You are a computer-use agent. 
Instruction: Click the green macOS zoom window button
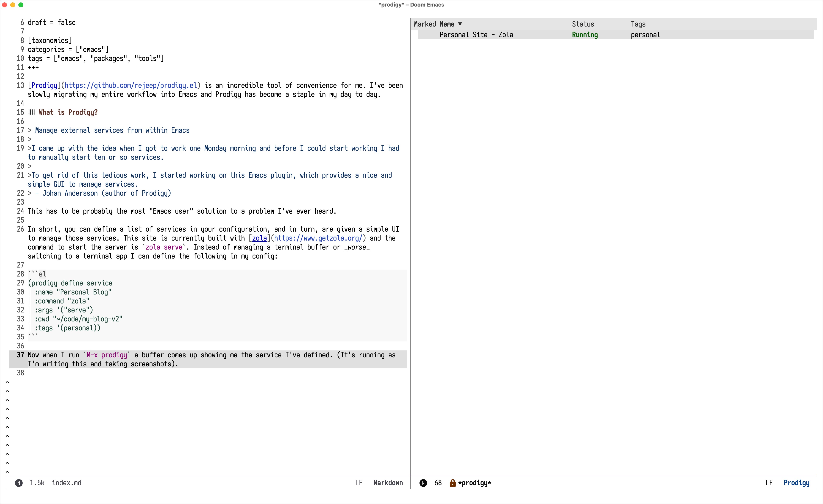click(21, 5)
